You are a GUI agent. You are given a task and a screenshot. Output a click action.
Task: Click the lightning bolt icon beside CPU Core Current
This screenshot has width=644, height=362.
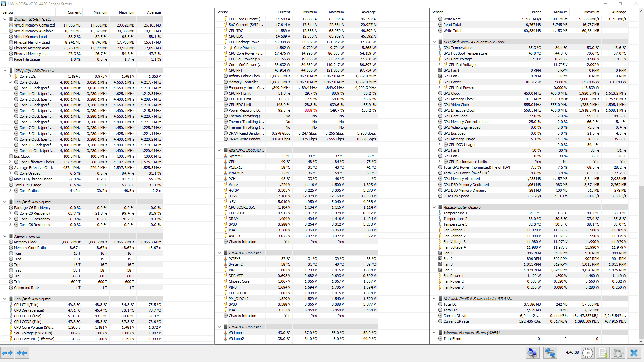(226, 19)
